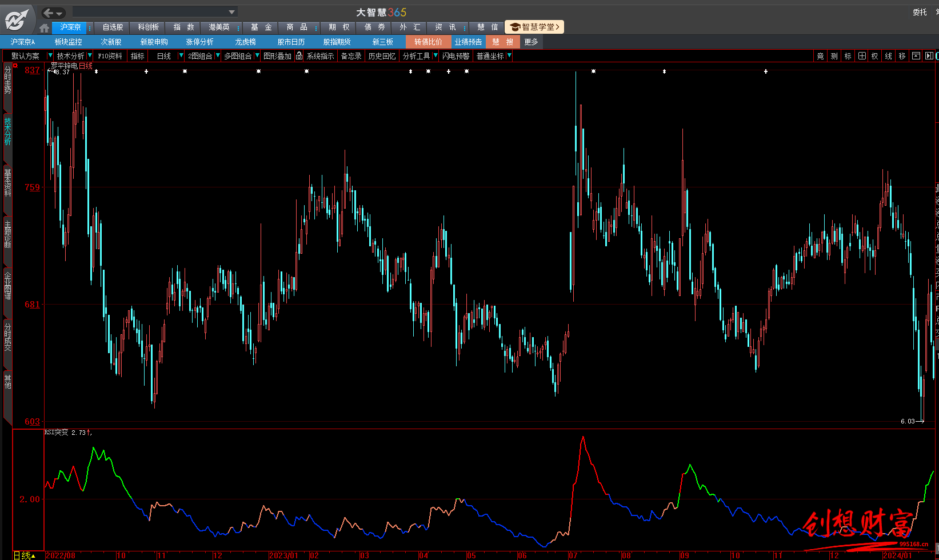Open the 慧信 tab
Viewport: 939px width, 560px height.
coord(488,27)
